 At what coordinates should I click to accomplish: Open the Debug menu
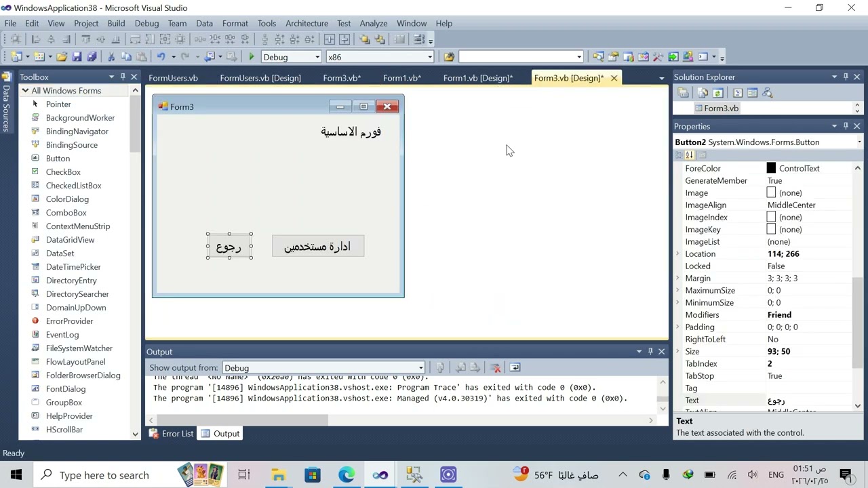146,23
